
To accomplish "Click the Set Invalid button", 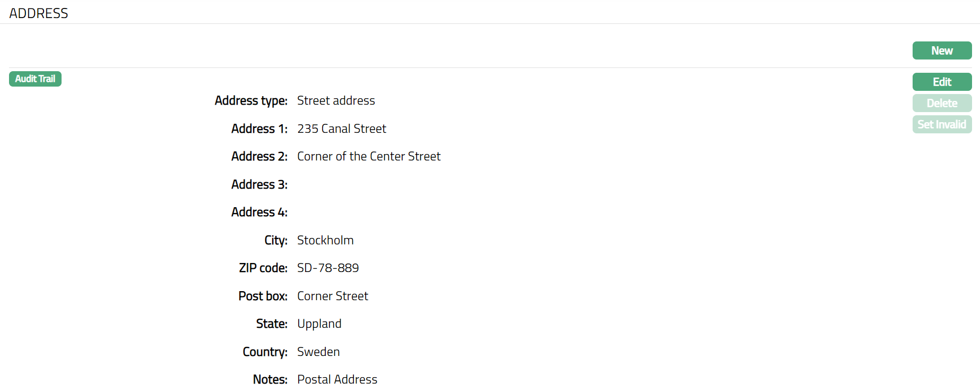I will pos(942,124).
